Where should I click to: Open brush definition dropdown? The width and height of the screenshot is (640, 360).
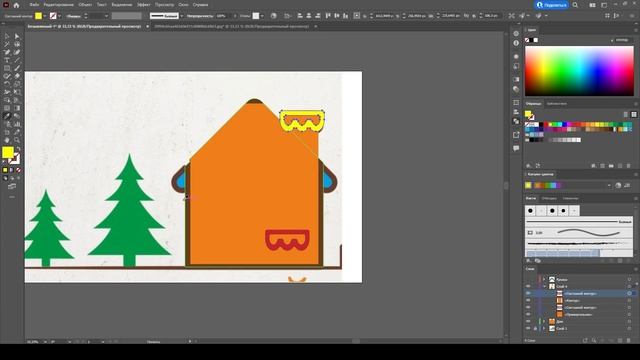[x=182, y=16]
